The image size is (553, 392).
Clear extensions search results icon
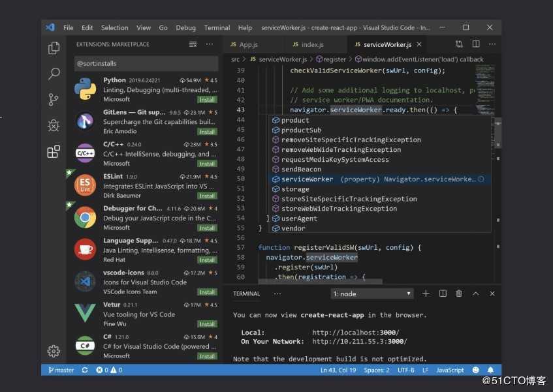pos(193,44)
